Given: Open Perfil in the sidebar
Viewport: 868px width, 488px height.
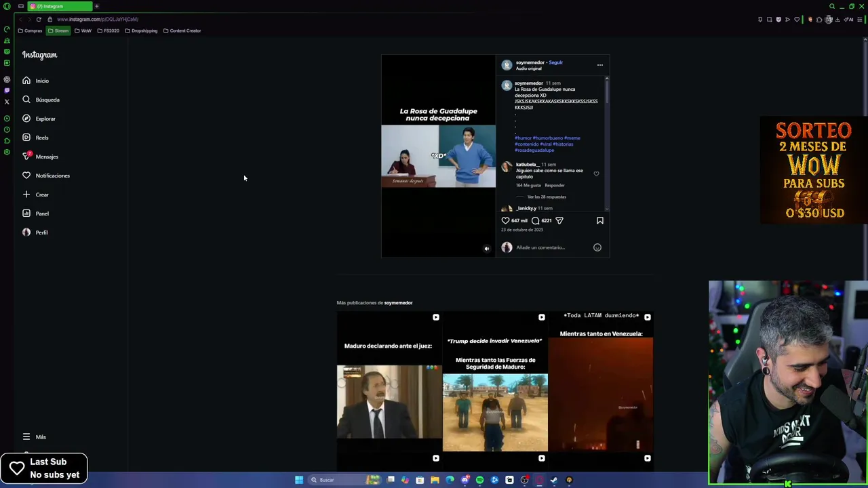Looking at the screenshot, I should 35,232.
